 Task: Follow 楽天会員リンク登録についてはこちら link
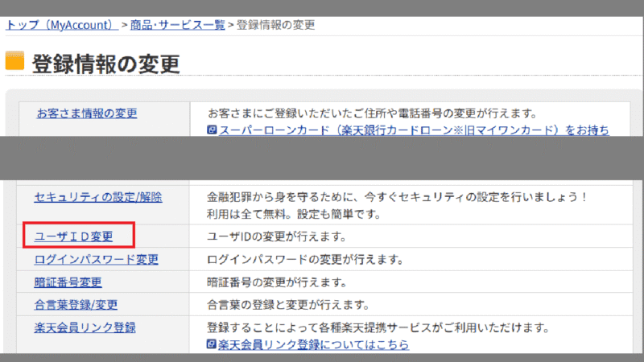(x=313, y=344)
